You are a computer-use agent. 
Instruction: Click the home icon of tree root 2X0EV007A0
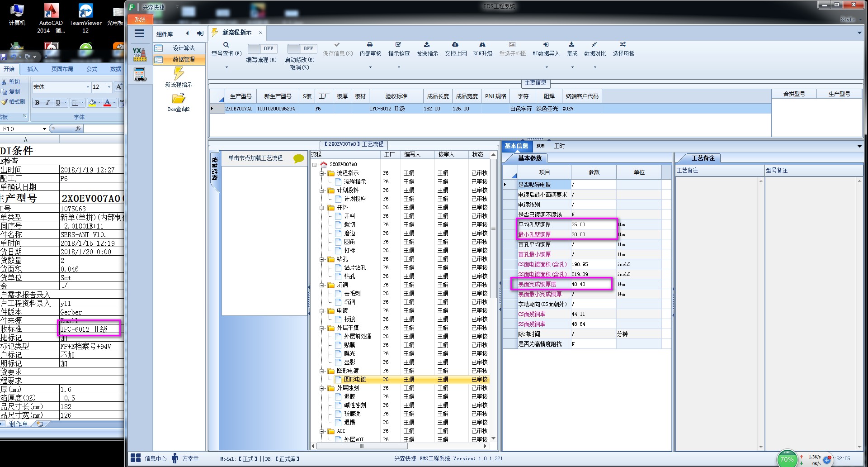point(324,164)
